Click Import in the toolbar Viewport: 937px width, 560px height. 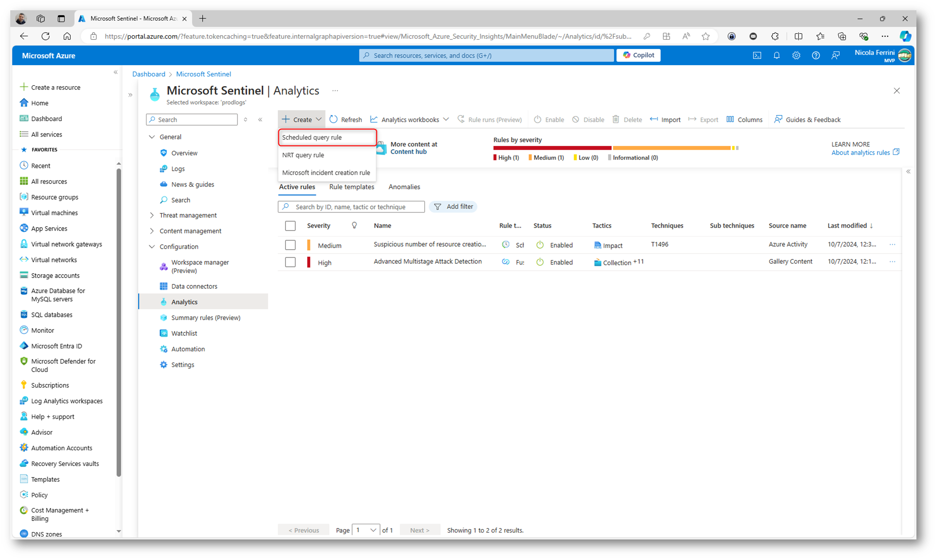pyautogui.click(x=665, y=119)
